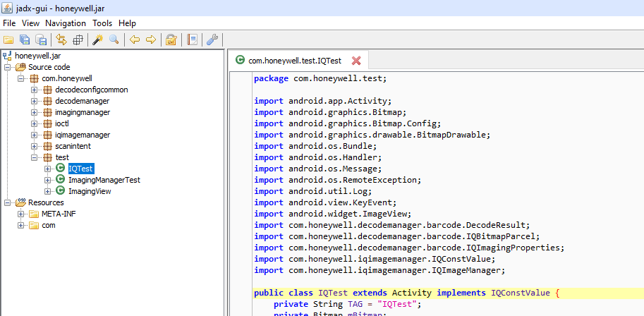Select the com resources folder
The width and height of the screenshot is (644, 316).
click(49, 225)
